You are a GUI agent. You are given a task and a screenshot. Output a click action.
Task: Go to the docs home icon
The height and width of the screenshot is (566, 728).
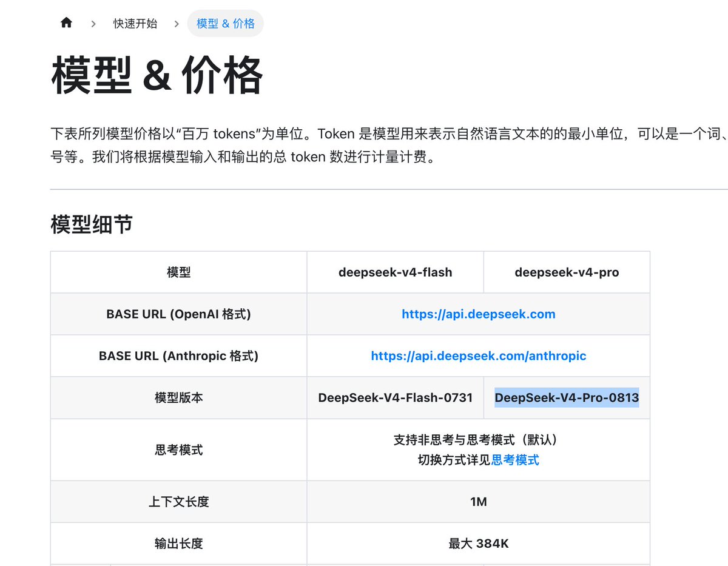(x=67, y=23)
